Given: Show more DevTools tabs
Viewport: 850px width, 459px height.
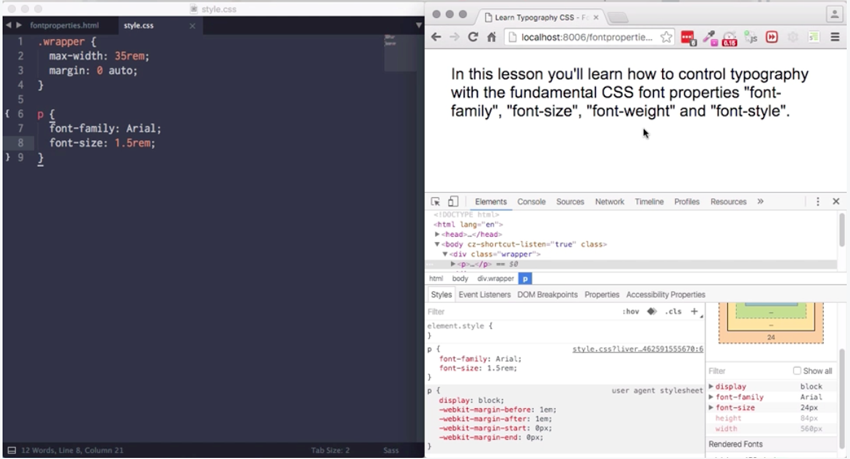Looking at the screenshot, I should [x=761, y=202].
